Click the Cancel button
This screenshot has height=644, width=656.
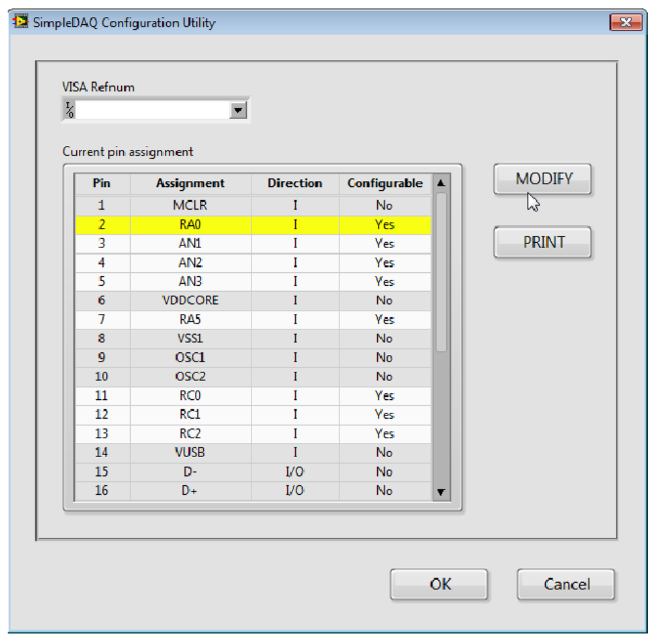565,584
